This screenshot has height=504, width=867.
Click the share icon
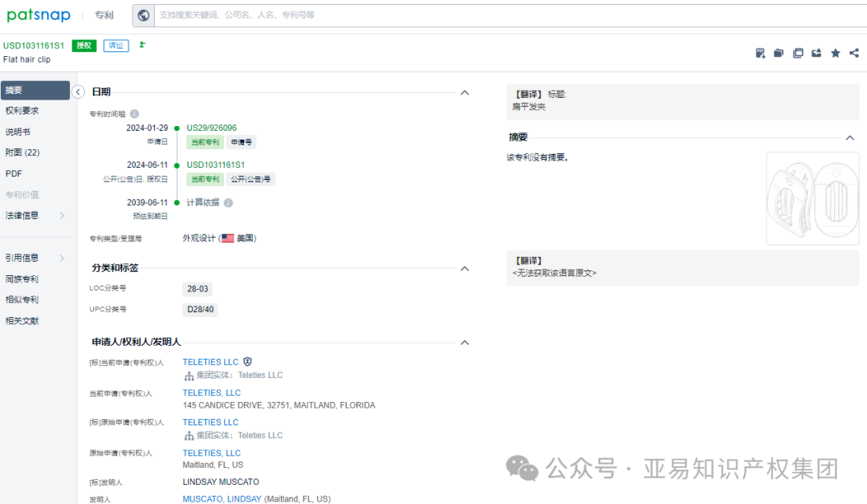(x=854, y=53)
